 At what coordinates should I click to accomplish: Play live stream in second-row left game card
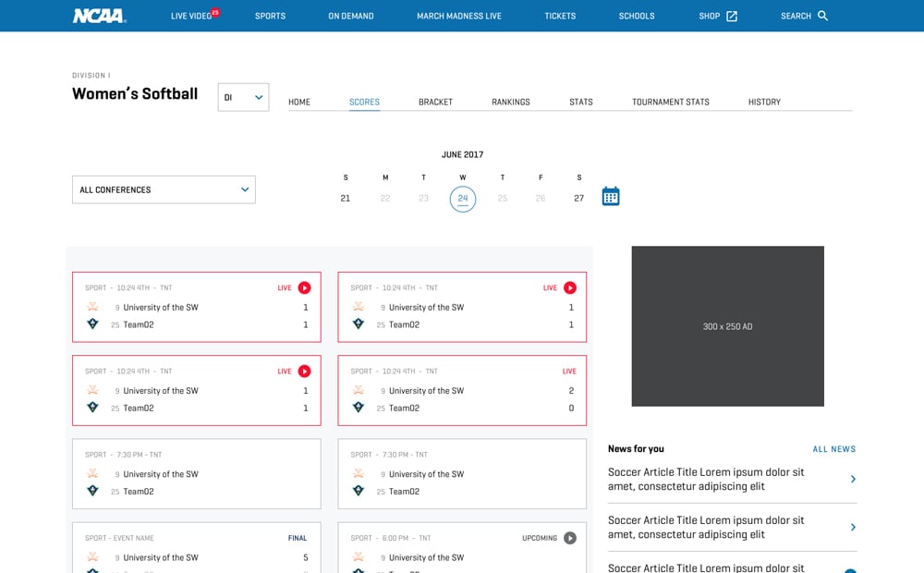[304, 372]
